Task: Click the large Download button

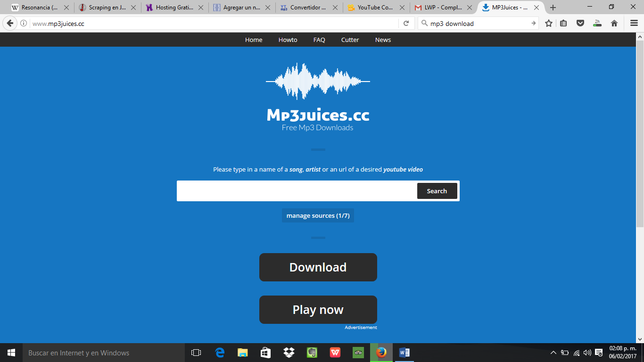Action: click(x=318, y=267)
